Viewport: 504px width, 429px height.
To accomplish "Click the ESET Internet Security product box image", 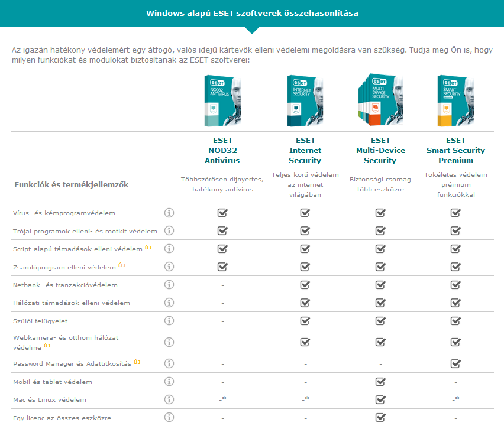I will 305,100.
